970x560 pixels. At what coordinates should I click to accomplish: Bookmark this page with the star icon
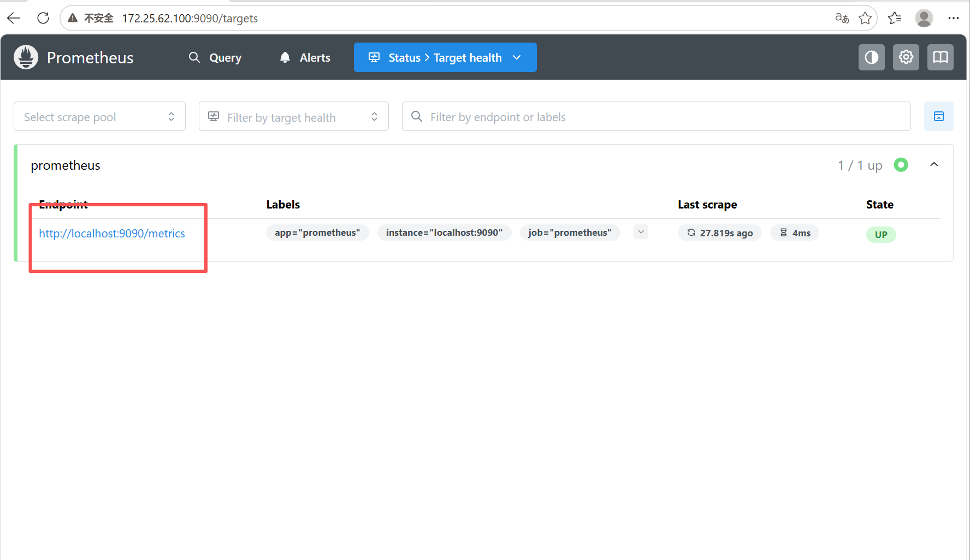coord(865,18)
